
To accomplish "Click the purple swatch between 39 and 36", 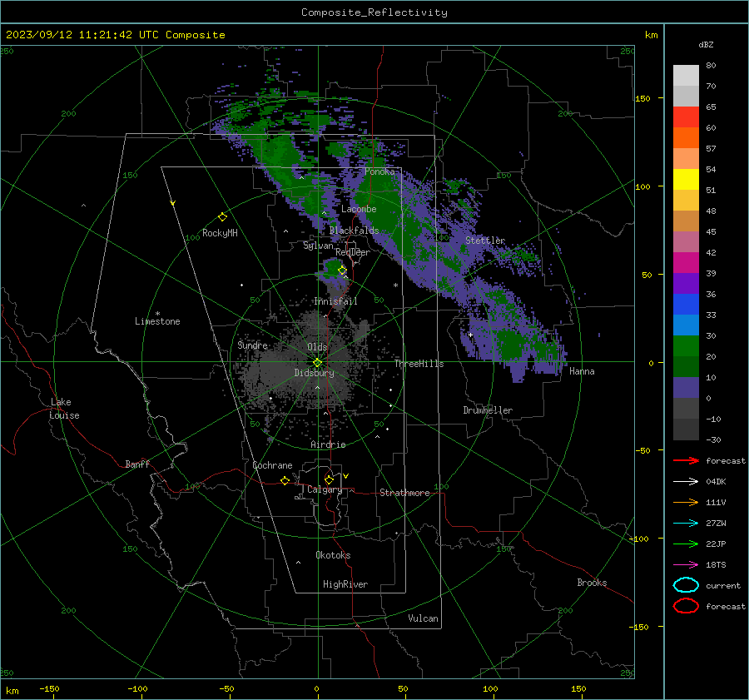I will coord(686,283).
